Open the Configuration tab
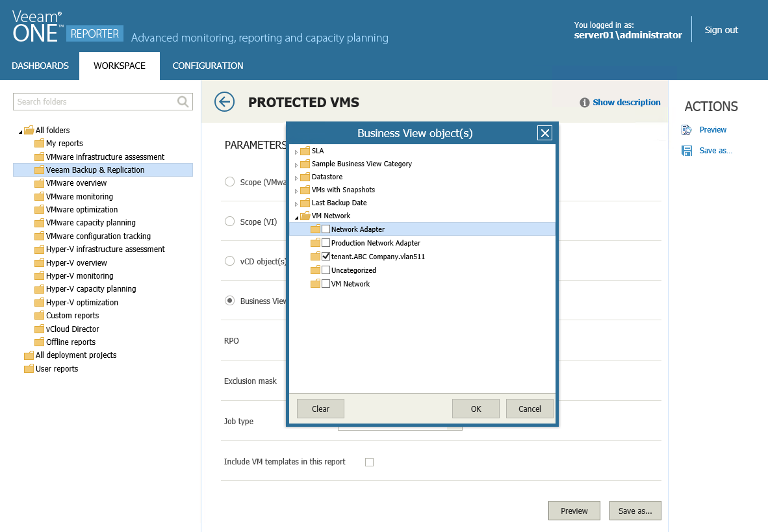Viewport: 768px width, 532px height. (x=208, y=66)
